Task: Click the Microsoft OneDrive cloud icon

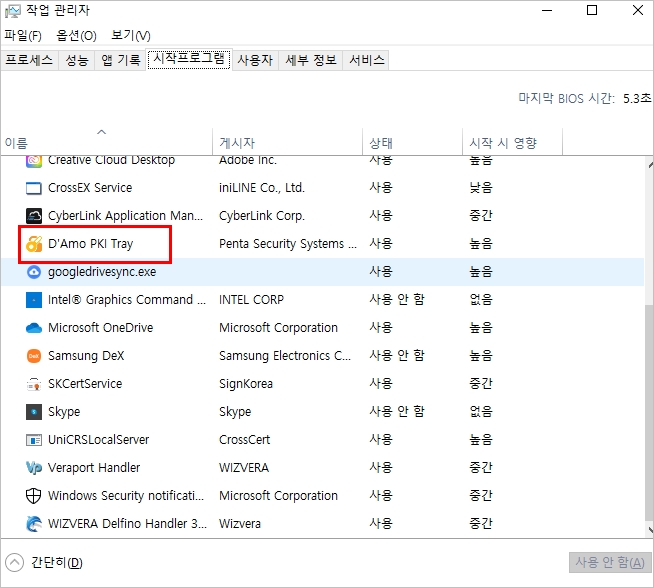Action: click(34, 328)
